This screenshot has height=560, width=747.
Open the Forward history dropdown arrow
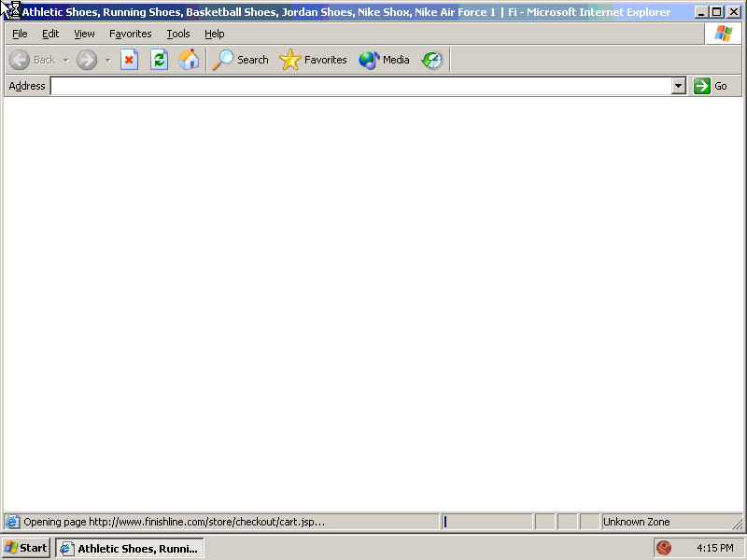107,60
